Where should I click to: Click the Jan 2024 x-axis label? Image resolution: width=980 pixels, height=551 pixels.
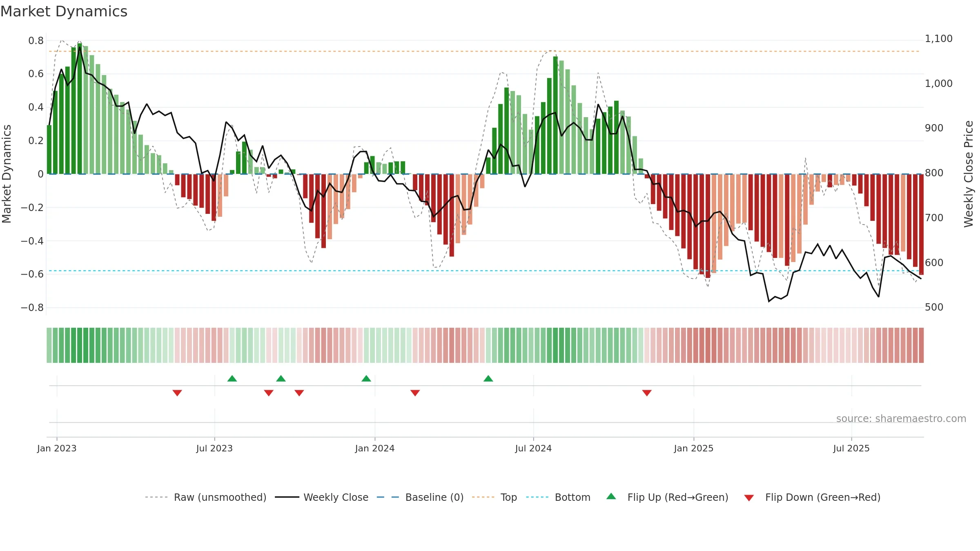375,448
